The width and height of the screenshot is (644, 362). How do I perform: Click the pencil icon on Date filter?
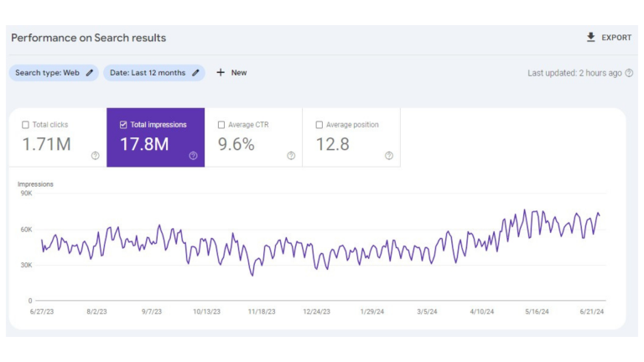click(x=196, y=73)
